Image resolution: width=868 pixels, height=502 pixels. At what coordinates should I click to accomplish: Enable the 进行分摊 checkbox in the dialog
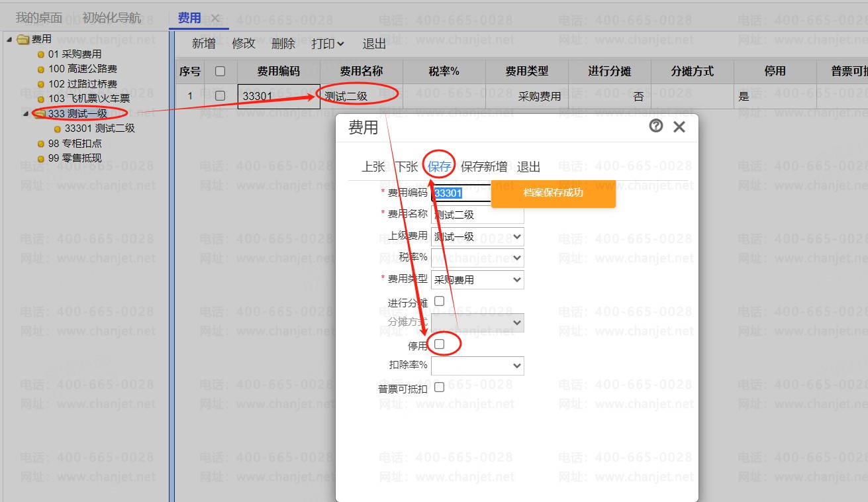[439, 301]
